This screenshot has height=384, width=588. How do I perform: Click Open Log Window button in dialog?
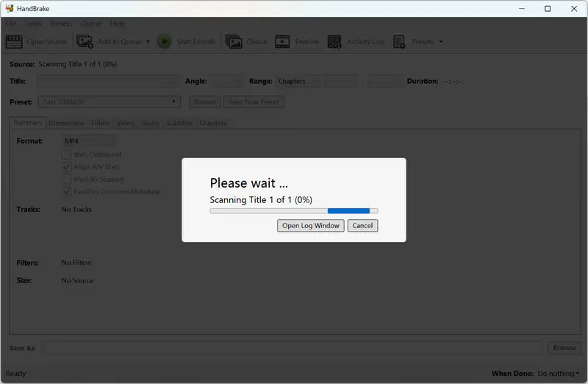pyautogui.click(x=310, y=226)
